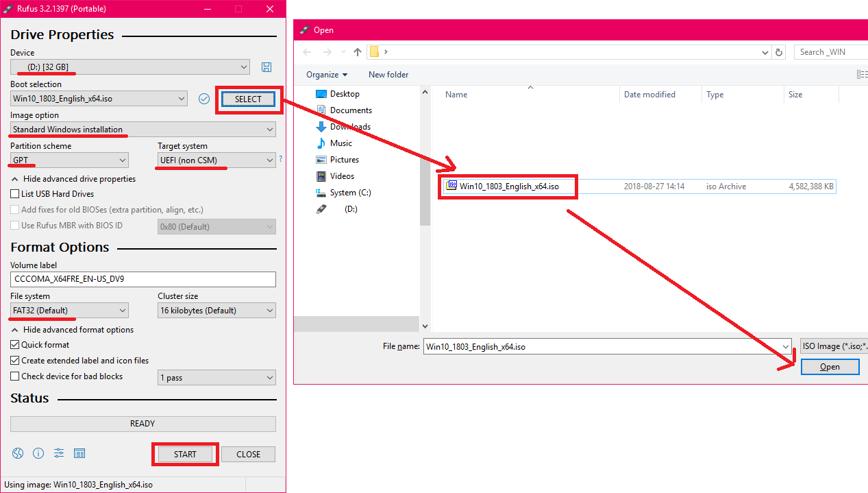
Task: Open the Videos location in sidebar
Action: (335, 176)
